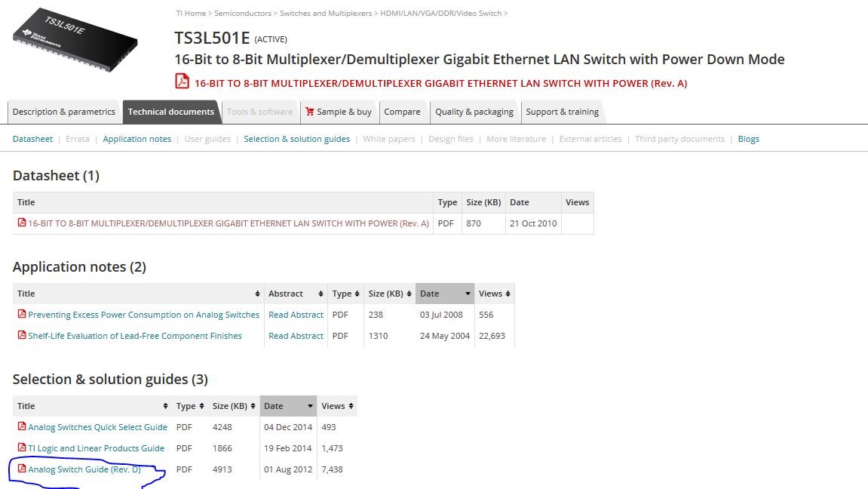Click greyed Errata sub-navigation item

pyautogui.click(x=78, y=139)
